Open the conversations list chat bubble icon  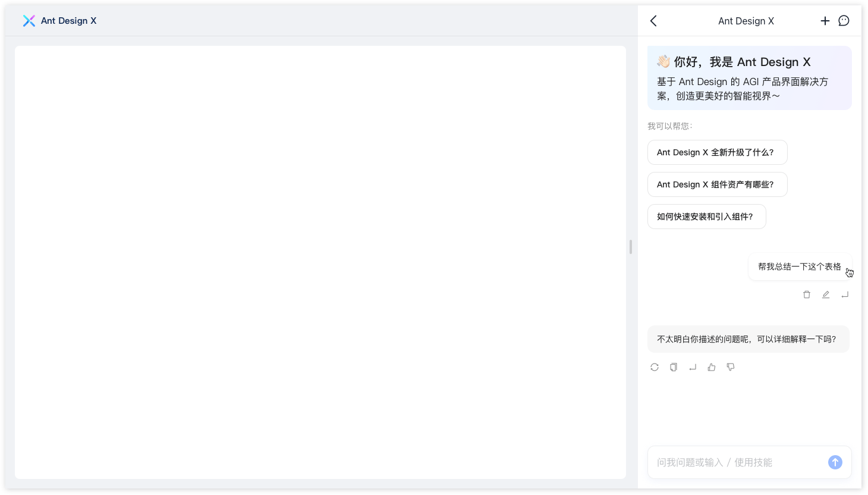pos(844,21)
